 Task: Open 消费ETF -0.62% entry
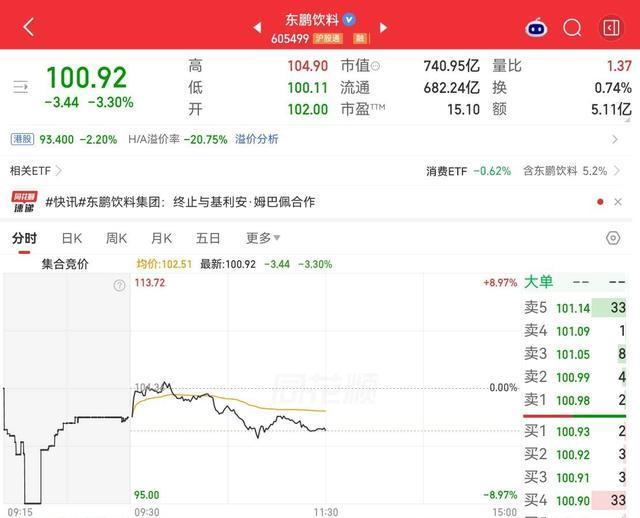coord(468,171)
